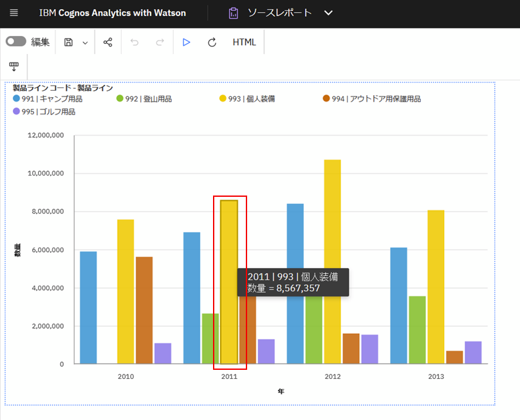The image size is (520, 420).
Task: Click the blue 991 キャンプ用品 legend swatch
Action: [16, 98]
